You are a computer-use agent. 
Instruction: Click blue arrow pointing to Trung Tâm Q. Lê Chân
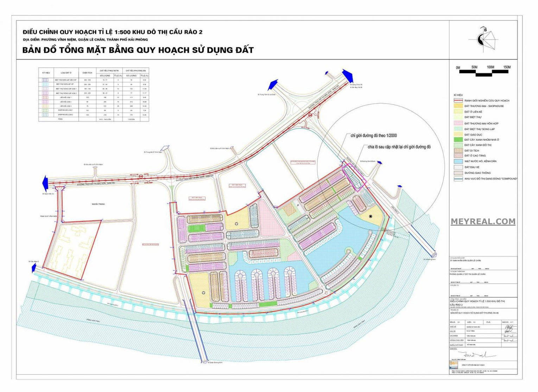pos(273,85)
